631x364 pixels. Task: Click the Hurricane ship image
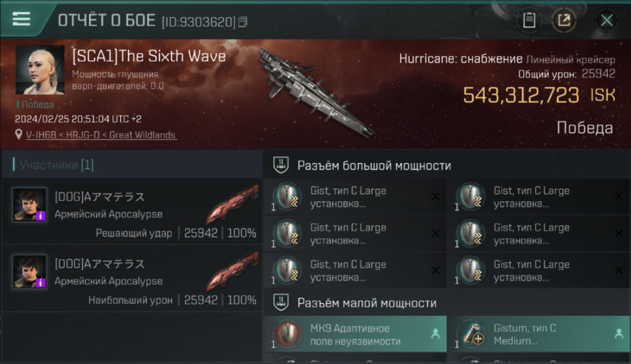click(315, 91)
